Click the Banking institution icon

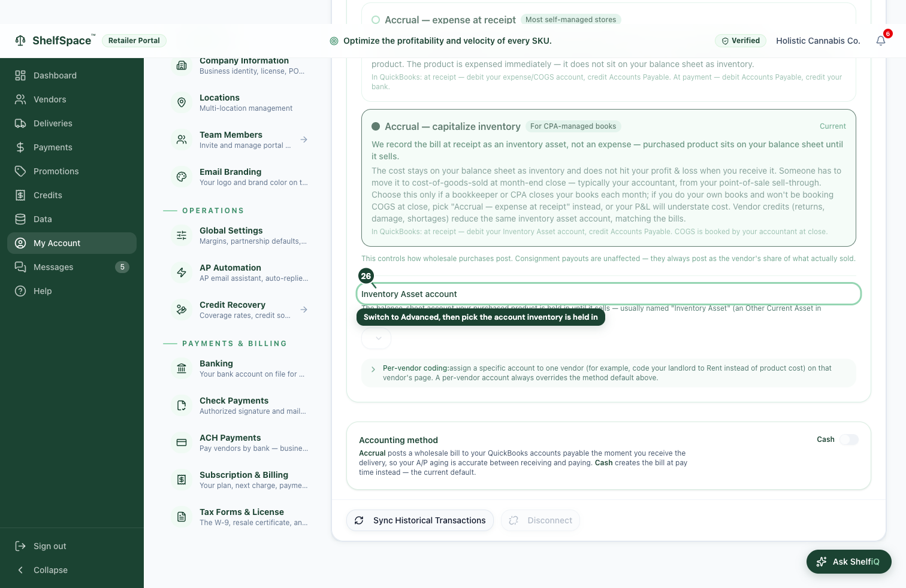coord(182,368)
